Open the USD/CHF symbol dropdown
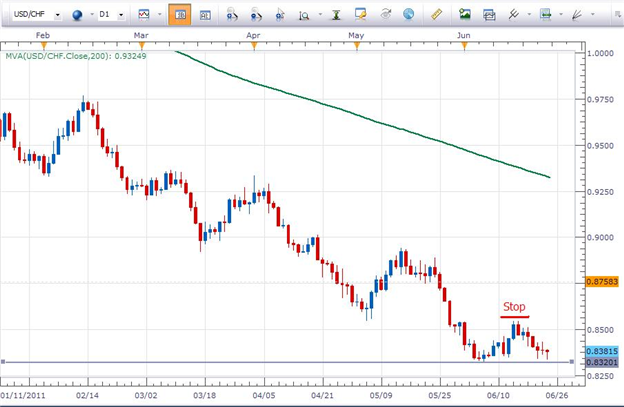The width and height of the screenshot is (624, 407). (57, 15)
